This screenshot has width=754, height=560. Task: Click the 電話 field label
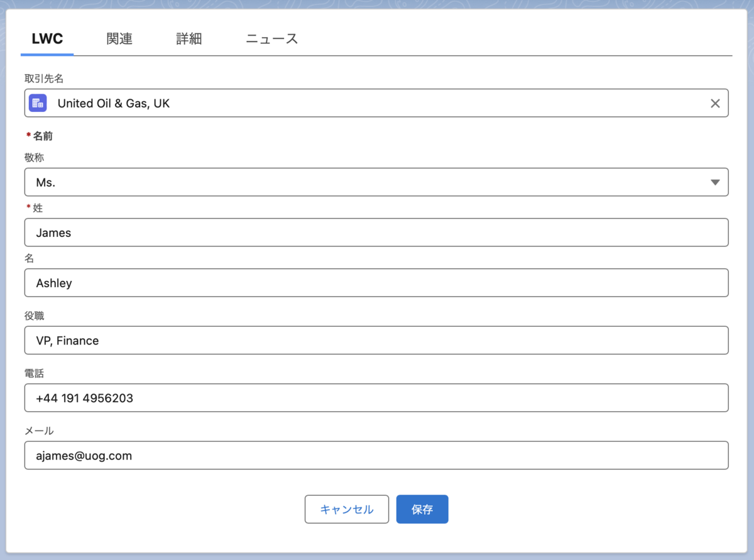34,373
